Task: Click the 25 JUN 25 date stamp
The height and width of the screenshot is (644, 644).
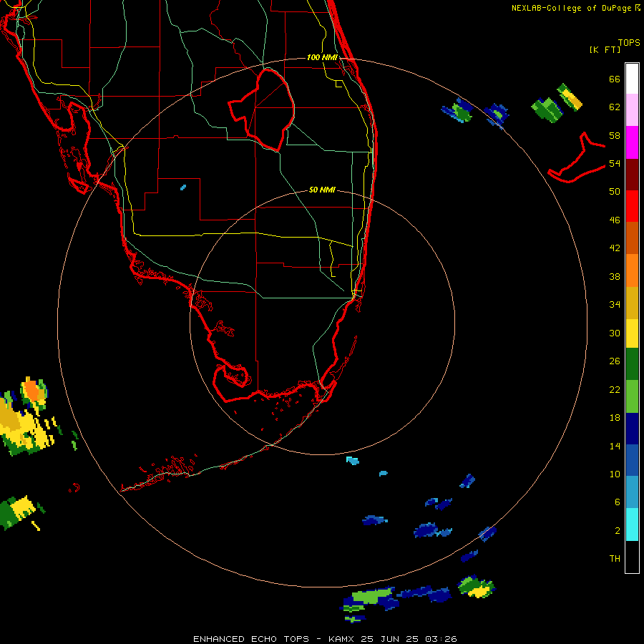Action: [x=390, y=639]
